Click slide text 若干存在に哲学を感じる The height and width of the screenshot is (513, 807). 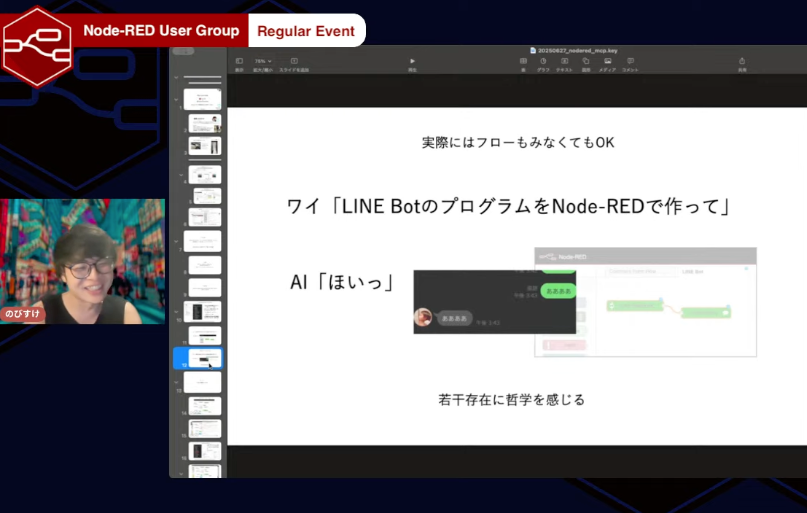pyautogui.click(x=511, y=400)
